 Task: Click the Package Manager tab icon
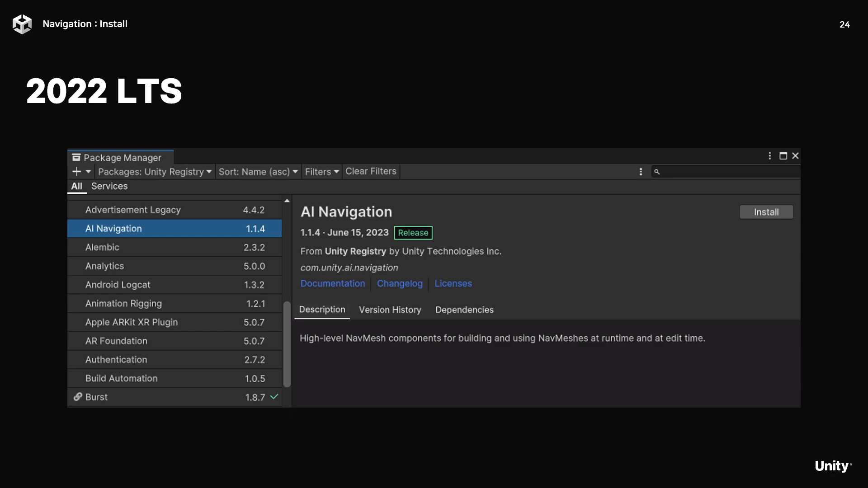[76, 157]
